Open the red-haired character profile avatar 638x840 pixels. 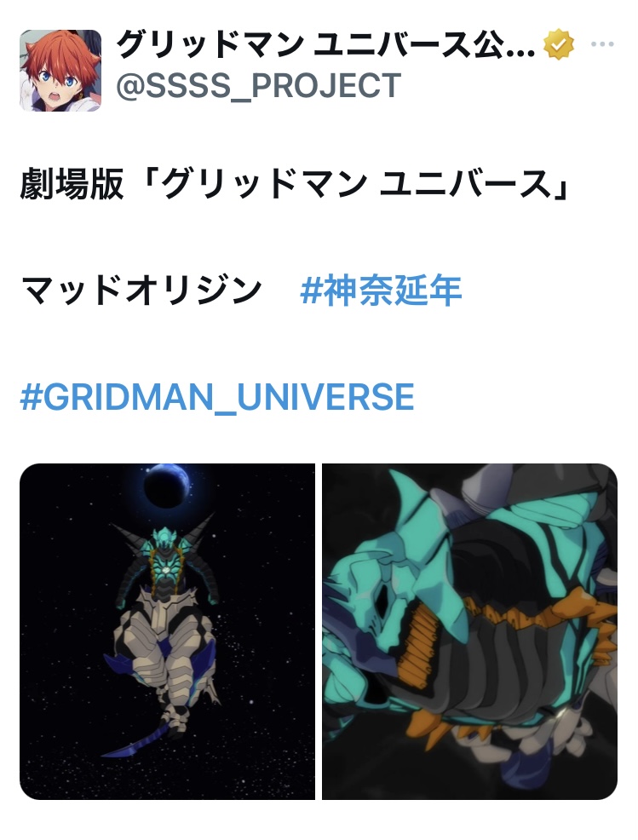pos(60,70)
